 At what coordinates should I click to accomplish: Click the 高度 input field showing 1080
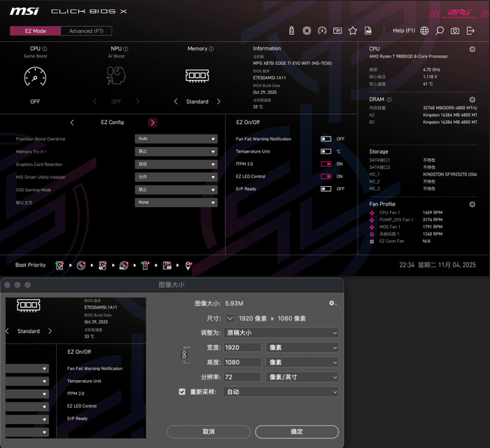pyautogui.click(x=242, y=363)
